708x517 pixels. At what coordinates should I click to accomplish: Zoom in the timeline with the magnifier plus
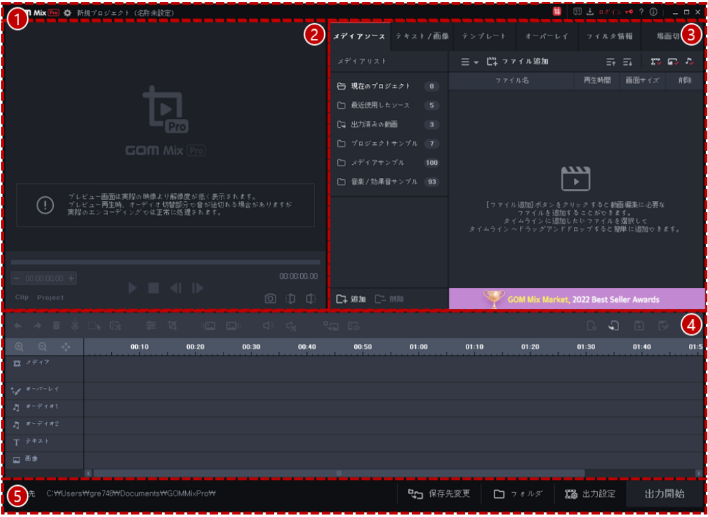20,346
